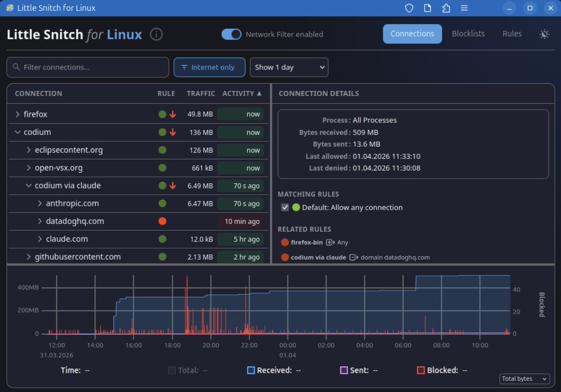
Task: Toggle the Sent series checkbox
Action: coord(344,370)
